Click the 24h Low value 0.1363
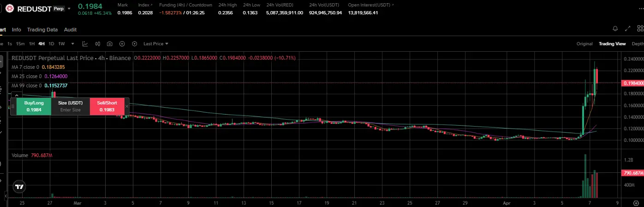644x207 pixels. tap(250, 12)
